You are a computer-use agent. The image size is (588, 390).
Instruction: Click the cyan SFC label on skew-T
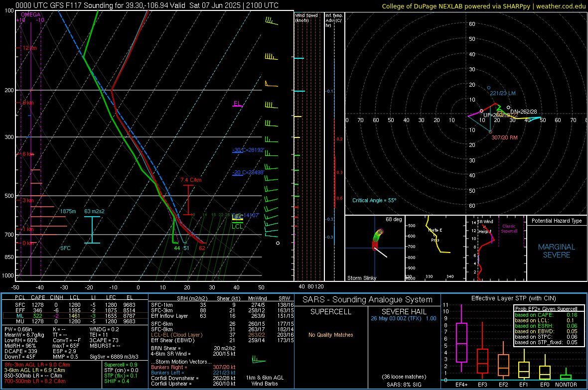click(x=65, y=248)
